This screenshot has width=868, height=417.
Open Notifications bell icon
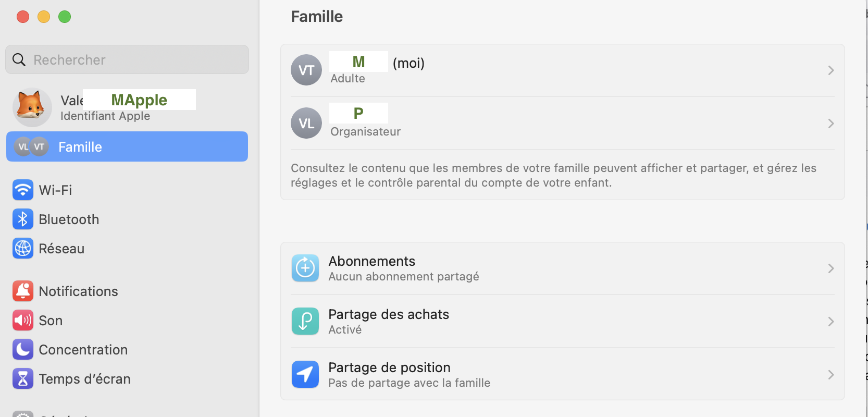(x=23, y=291)
